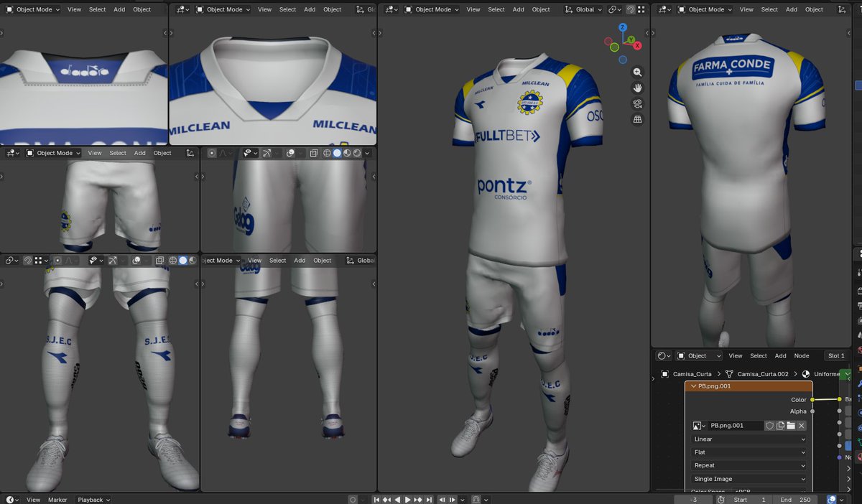Click the zoom magnifier icon in main viewport
This screenshot has height=504, width=862.
pyautogui.click(x=637, y=73)
